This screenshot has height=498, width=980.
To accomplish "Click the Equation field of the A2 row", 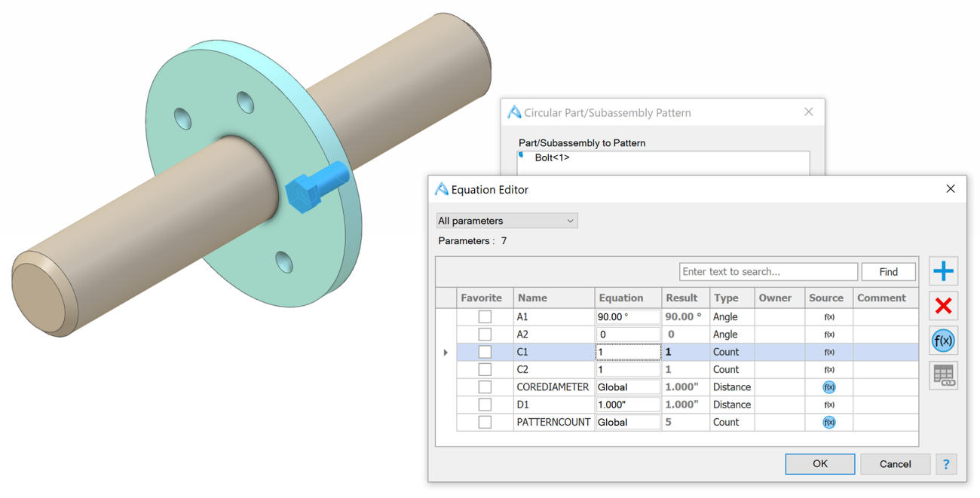I will (628, 335).
